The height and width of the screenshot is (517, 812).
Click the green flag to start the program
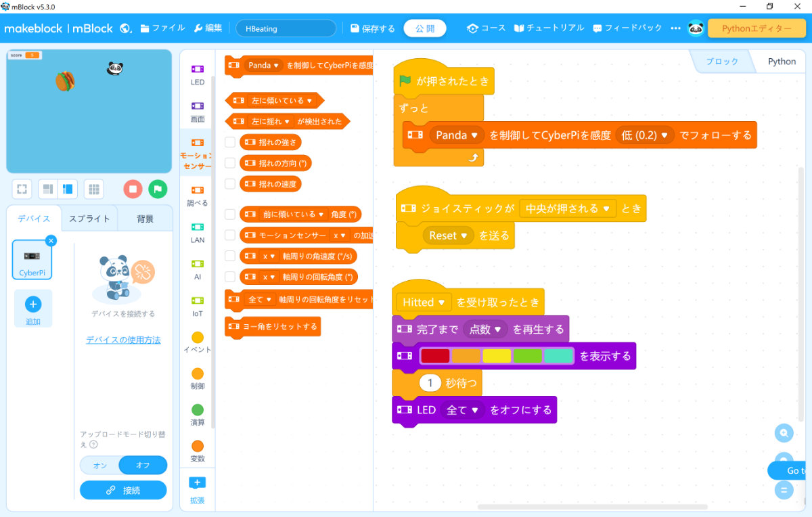click(x=158, y=189)
